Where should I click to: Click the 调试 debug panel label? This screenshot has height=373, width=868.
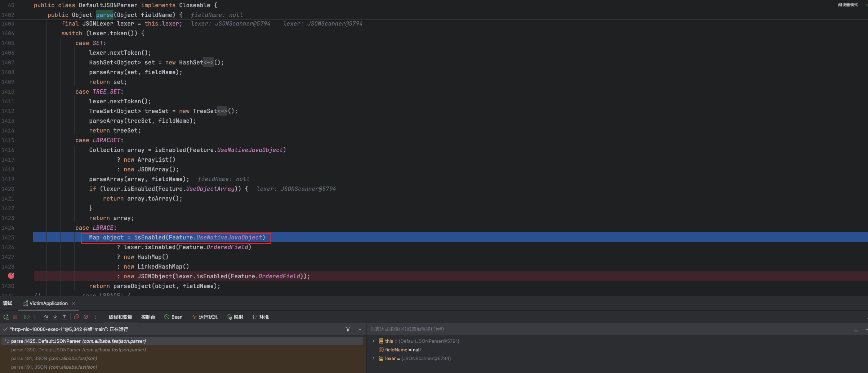pyautogui.click(x=8, y=304)
